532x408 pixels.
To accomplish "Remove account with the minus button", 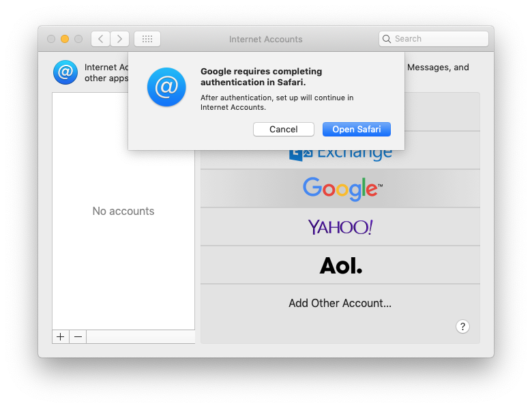I will [78, 337].
